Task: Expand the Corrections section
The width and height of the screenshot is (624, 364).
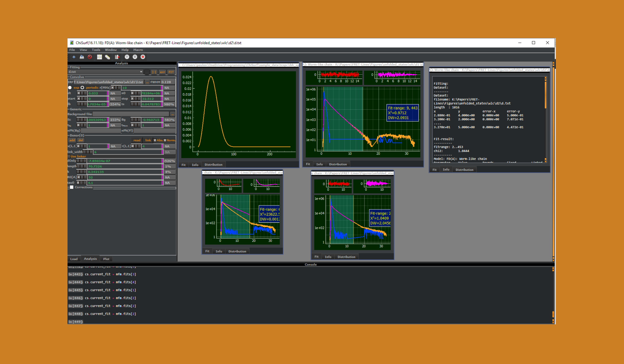Action: 72,187
